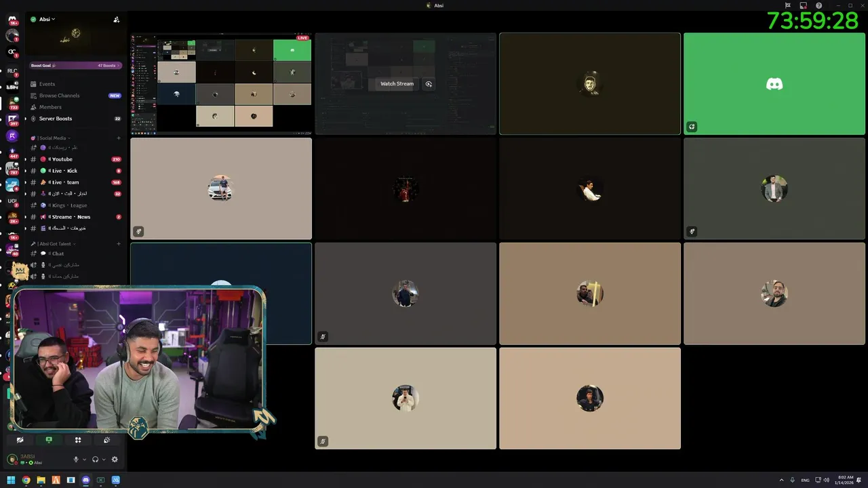
Task: Click the pop-out icon next to Watch Stream
Action: [429, 84]
